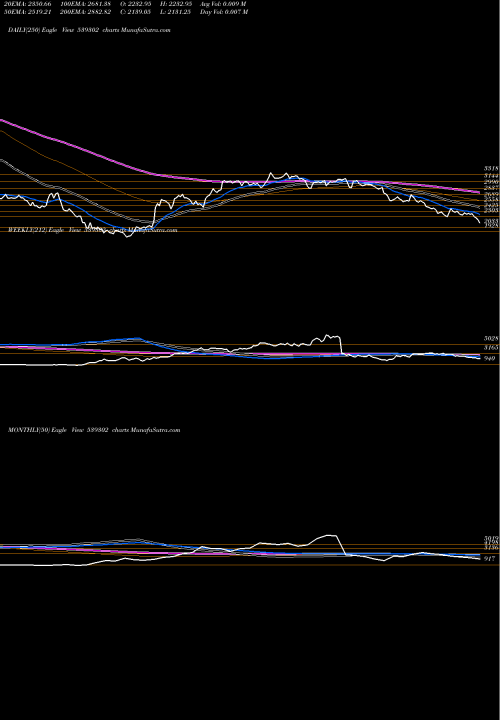Select the low price "L:" value
The width and height of the screenshot is (500, 720).
[x=176, y=12]
